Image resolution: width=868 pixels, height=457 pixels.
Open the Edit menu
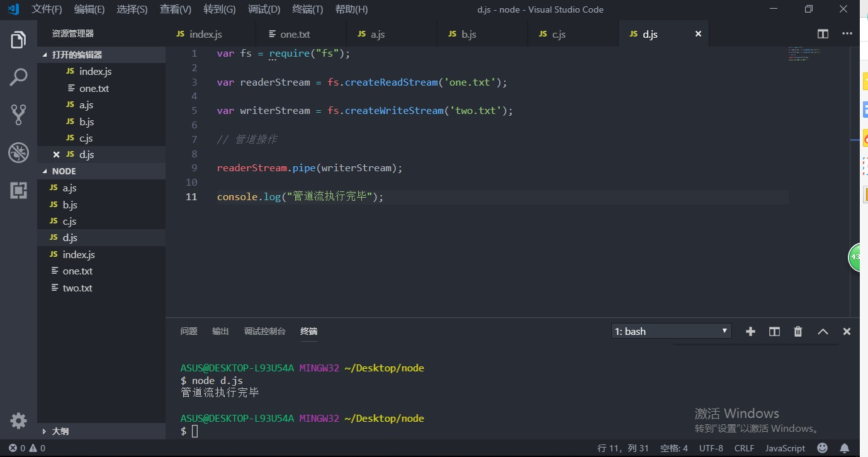point(89,9)
